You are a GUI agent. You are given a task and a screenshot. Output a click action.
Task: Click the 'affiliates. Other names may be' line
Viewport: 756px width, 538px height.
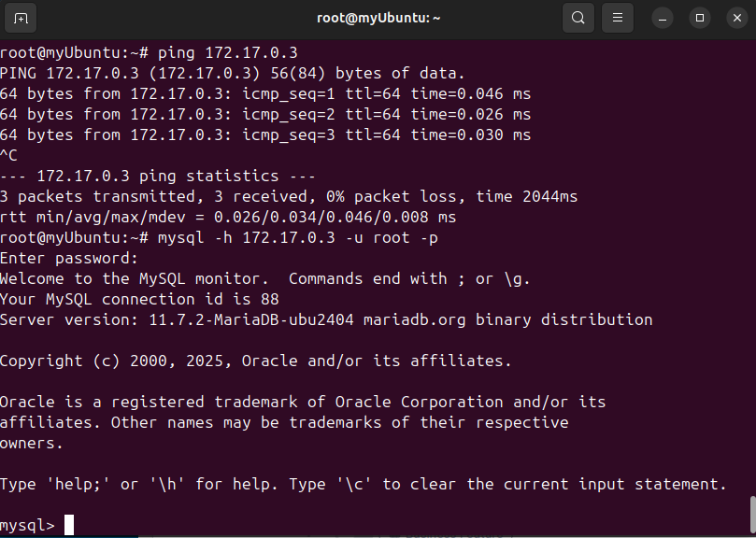[x=284, y=423]
